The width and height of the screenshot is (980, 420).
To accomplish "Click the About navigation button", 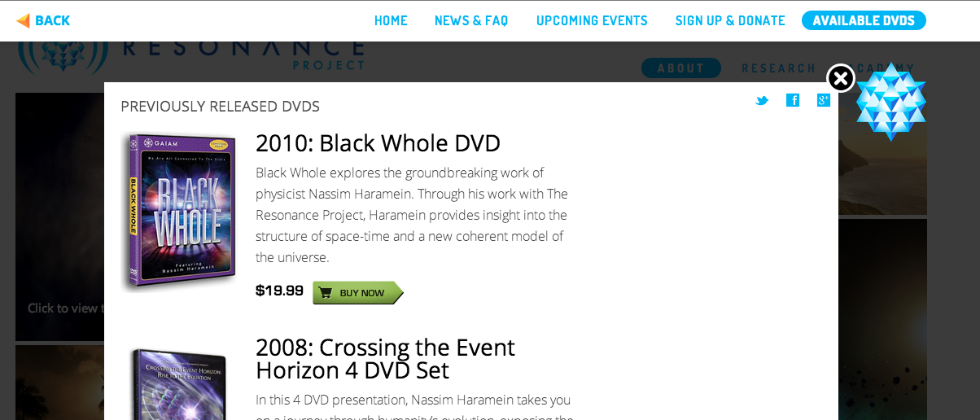I will [681, 68].
